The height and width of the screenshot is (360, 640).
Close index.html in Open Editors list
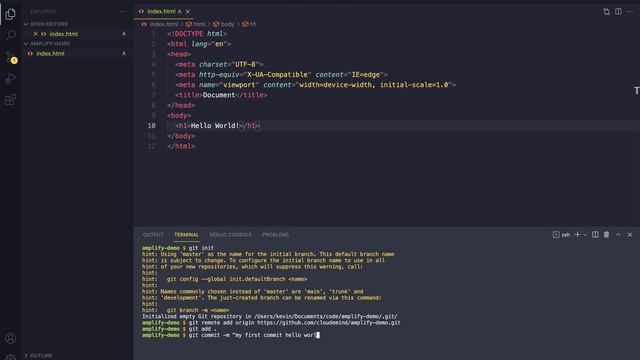coord(36,34)
